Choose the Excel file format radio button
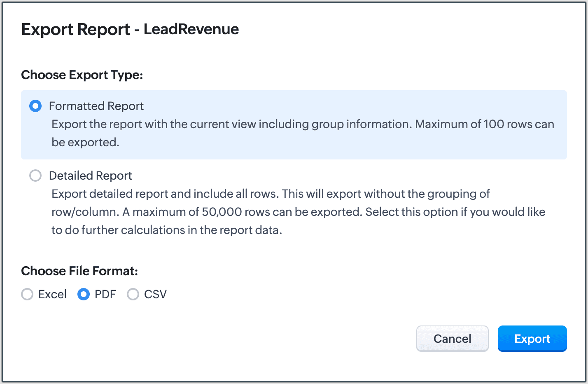This screenshot has height=384, width=588. [27, 294]
